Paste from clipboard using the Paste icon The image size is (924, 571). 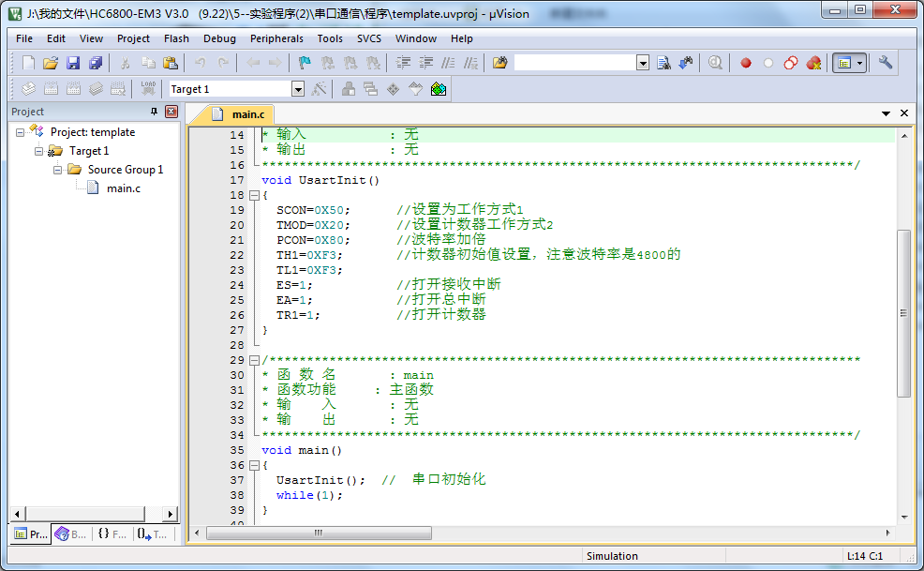tap(171, 63)
